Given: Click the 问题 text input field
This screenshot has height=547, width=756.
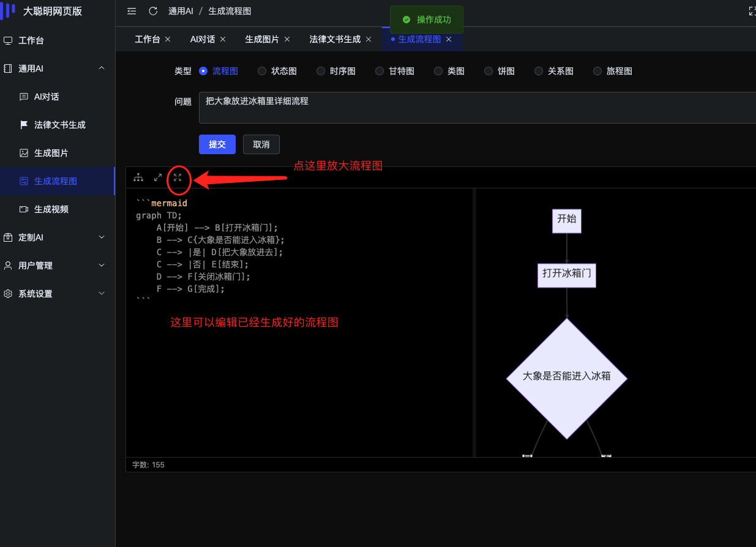Looking at the screenshot, I should 477,108.
